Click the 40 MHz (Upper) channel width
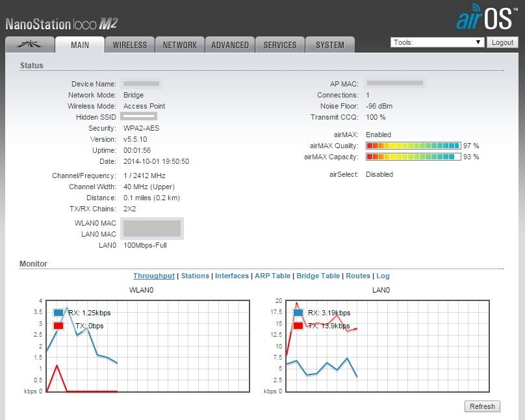 (x=149, y=187)
